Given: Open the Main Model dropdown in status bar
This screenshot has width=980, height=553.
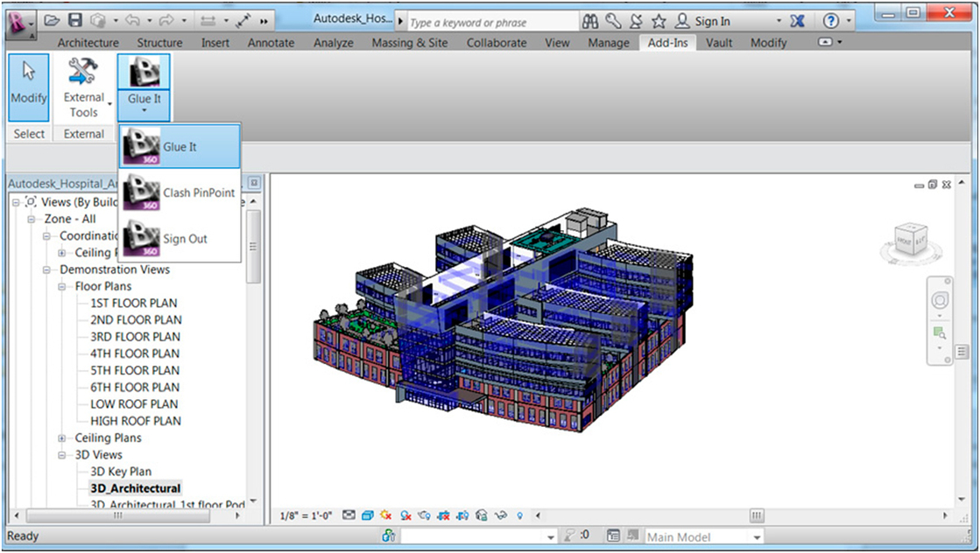Looking at the screenshot, I should coord(757,536).
